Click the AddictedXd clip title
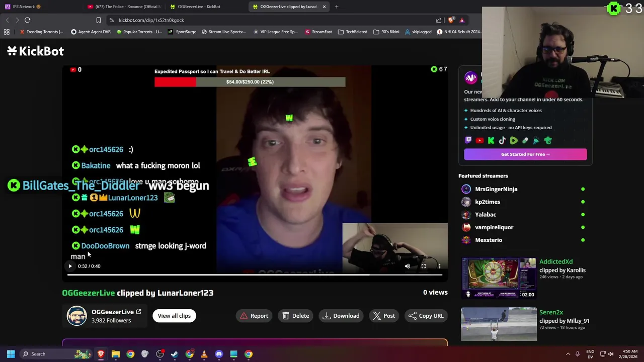Screen dimensions: 644x362 pyautogui.click(x=556, y=261)
